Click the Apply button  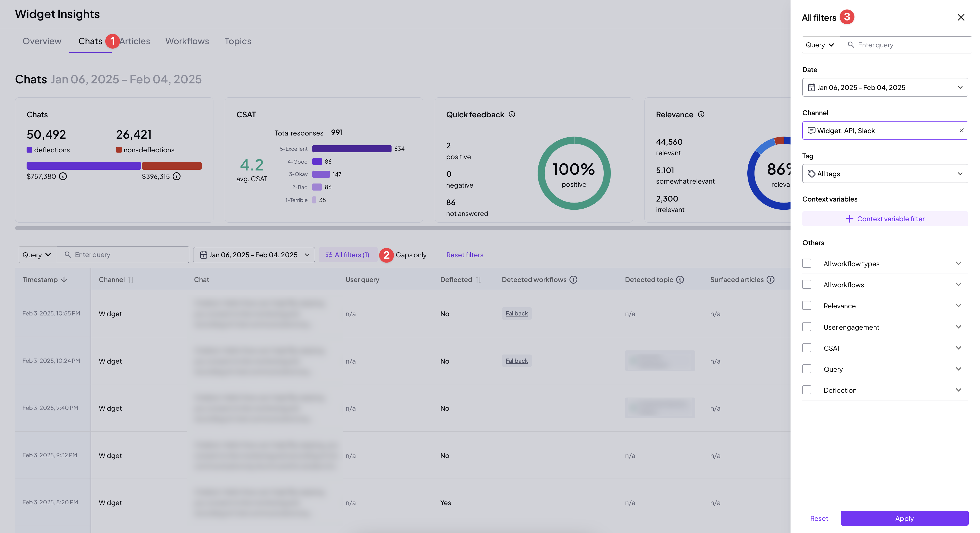pos(904,518)
